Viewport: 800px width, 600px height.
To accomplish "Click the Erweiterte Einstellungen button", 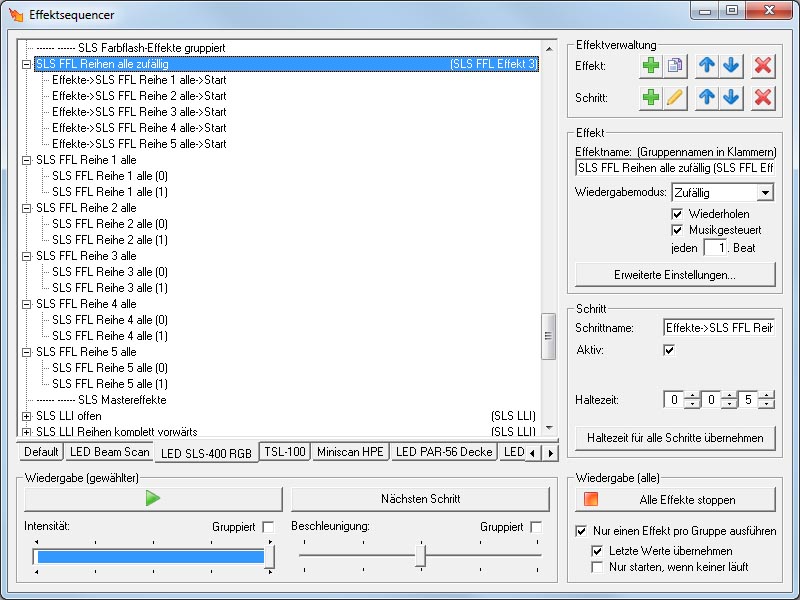I will 675,274.
